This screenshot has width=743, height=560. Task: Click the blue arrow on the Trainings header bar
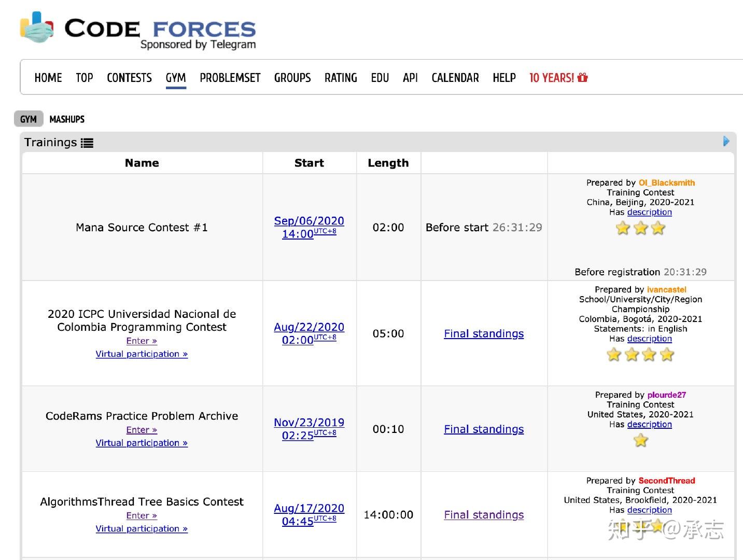pos(726,141)
